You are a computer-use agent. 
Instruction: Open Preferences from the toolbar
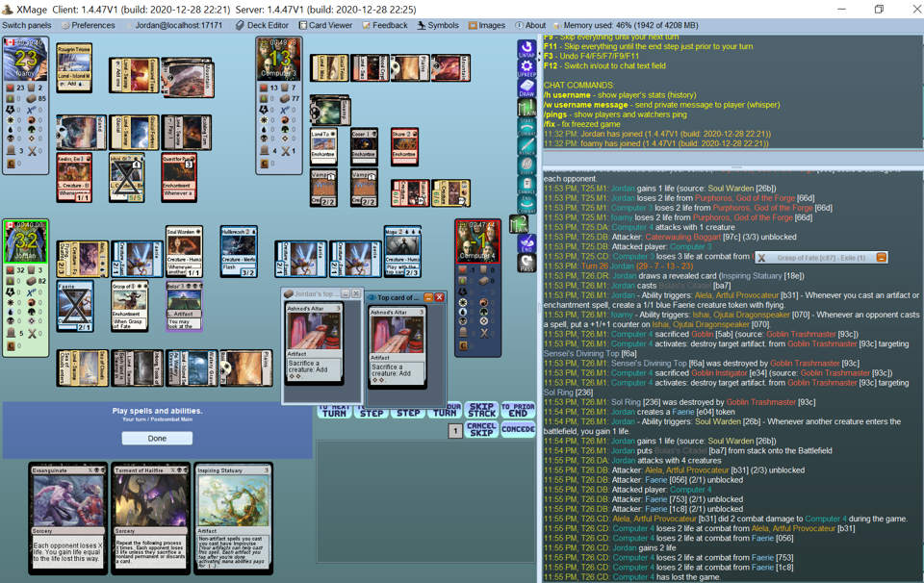[x=88, y=26]
